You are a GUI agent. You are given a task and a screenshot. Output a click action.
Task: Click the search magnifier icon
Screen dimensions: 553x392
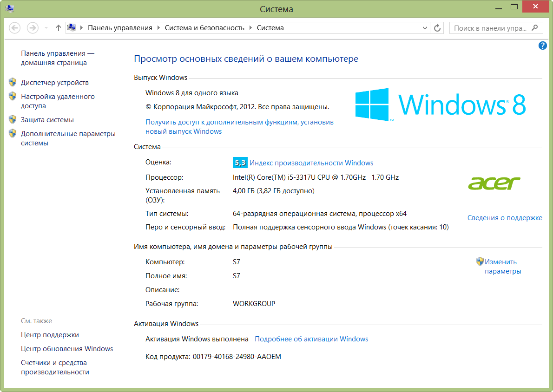[535, 27]
